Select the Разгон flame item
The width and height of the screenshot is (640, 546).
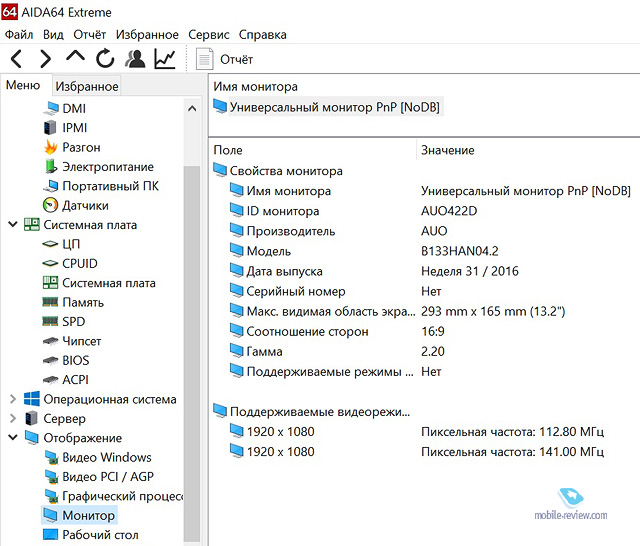pyautogui.click(x=81, y=147)
